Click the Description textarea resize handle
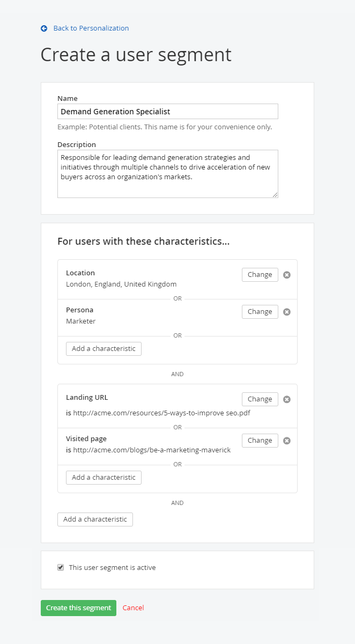 276,195
